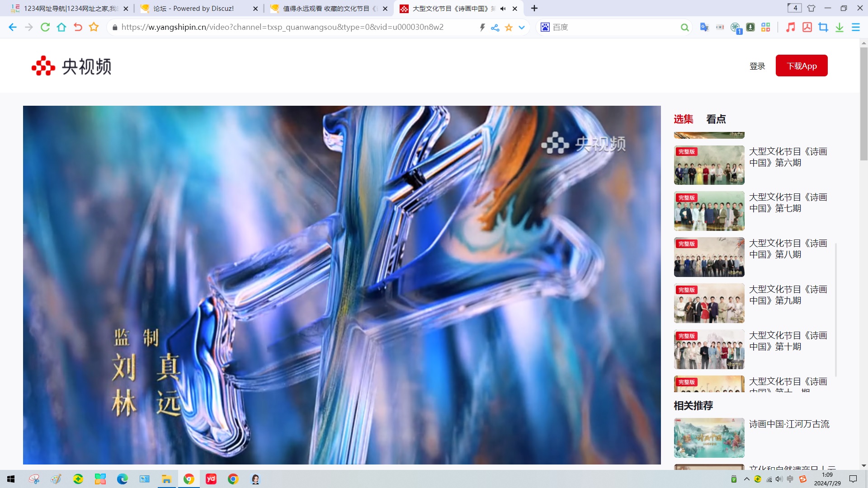The image size is (868, 488).
Task: Open the browser main menu
Action: (856, 27)
